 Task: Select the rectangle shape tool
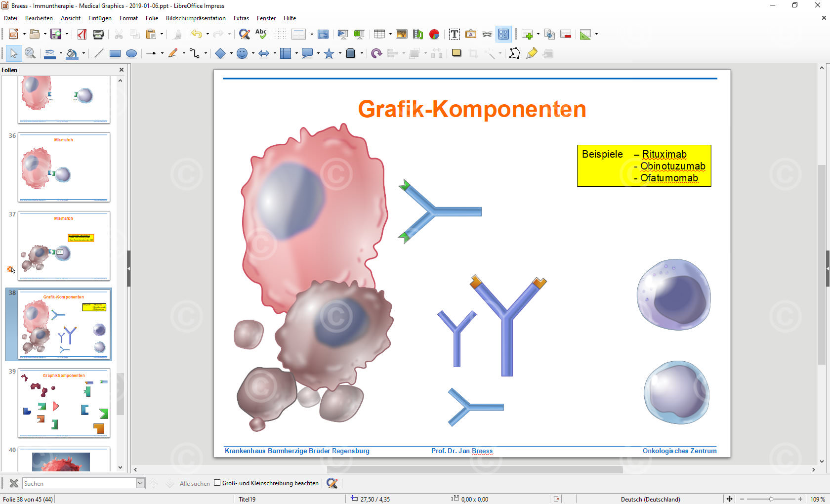(115, 53)
